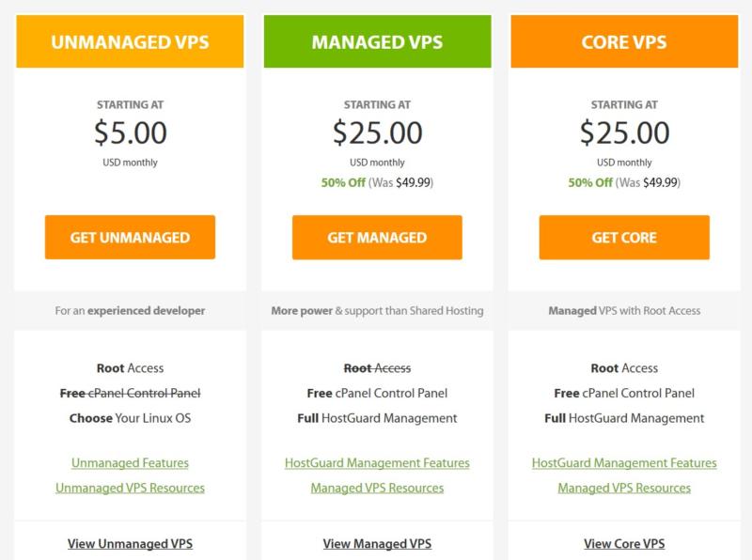This screenshot has height=560, width=752.
Task: Click the green MANAGED VPS header
Action: (377, 42)
